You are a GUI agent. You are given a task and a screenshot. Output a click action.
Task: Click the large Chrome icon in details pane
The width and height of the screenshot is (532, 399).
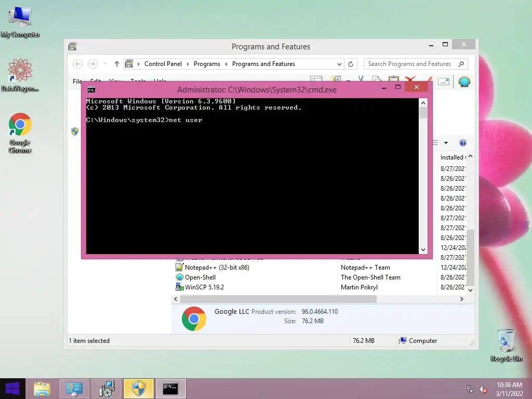coord(194,318)
